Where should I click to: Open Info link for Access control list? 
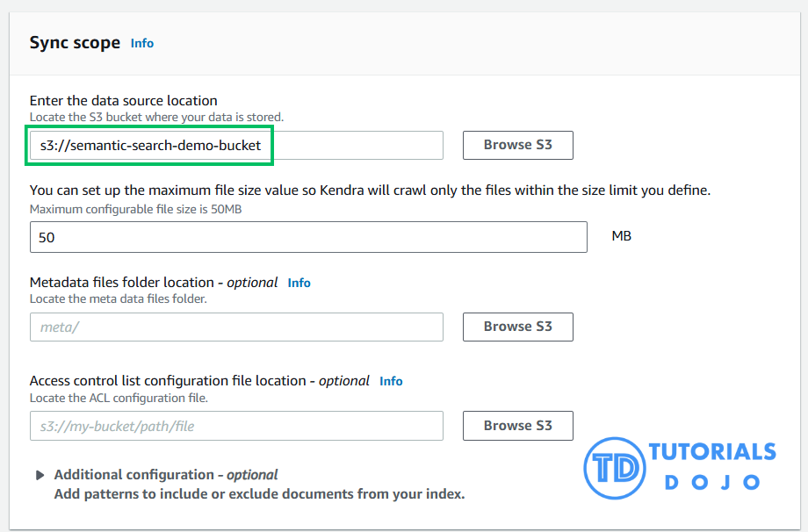click(391, 381)
